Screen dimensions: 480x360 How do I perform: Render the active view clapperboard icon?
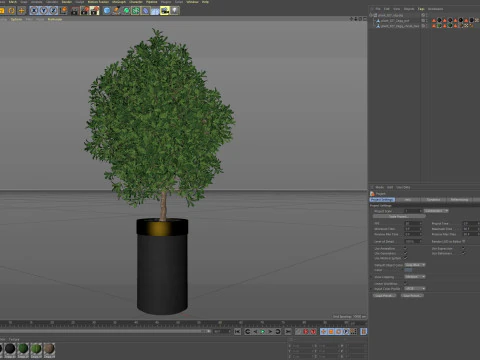pos(75,11)
